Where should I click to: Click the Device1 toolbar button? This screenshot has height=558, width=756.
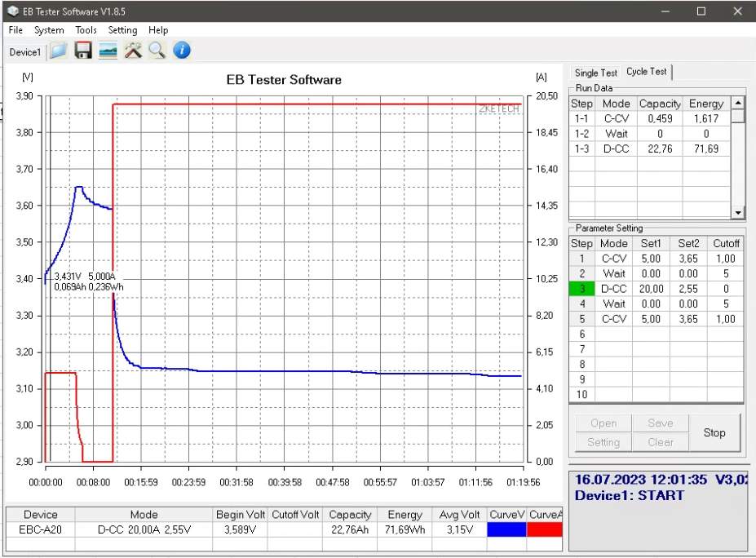click(24, 52)
